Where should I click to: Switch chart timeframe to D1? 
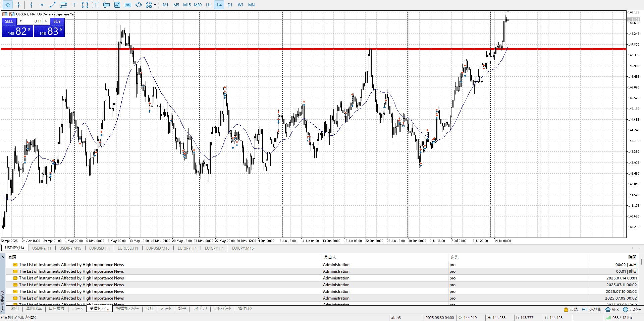coord(230,5)
